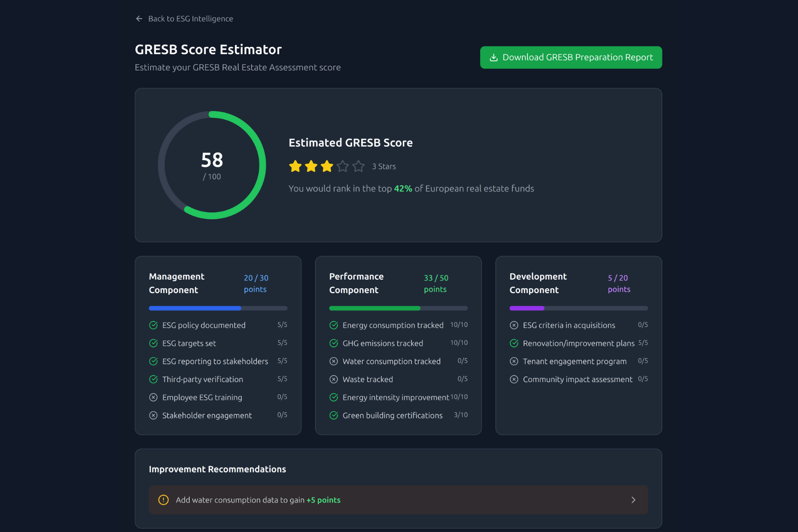
Task: Toggle the Employee ESG training status icon
Action: pos(153,398)
